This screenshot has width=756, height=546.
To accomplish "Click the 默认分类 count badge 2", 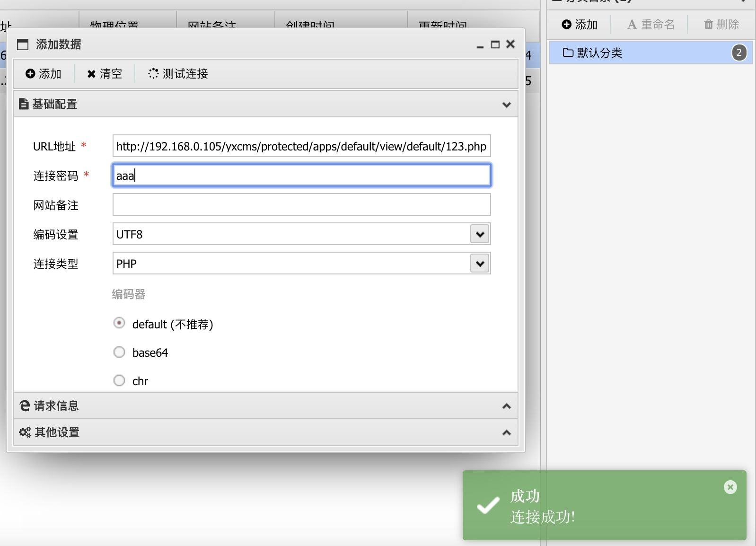I will [x=739, y=53].
